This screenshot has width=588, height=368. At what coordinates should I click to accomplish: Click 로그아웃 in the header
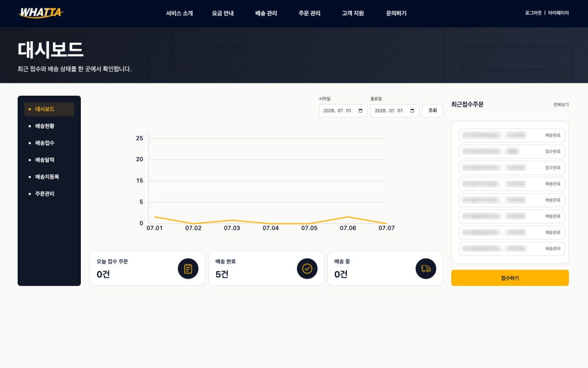click(533, 13)
